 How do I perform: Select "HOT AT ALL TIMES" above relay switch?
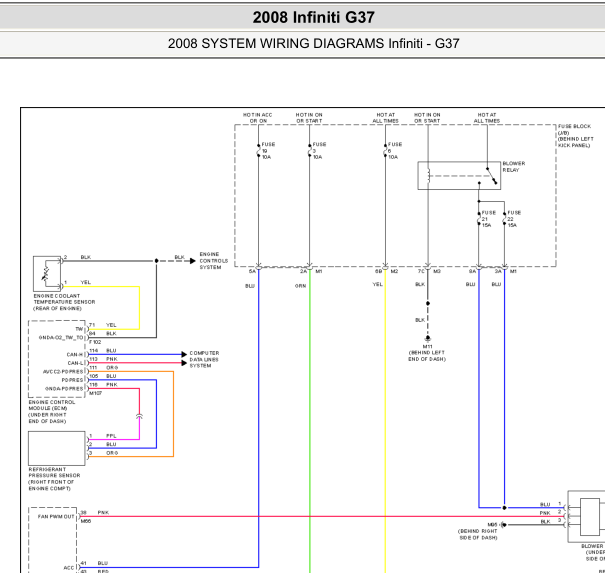click(x=487, y=118)
